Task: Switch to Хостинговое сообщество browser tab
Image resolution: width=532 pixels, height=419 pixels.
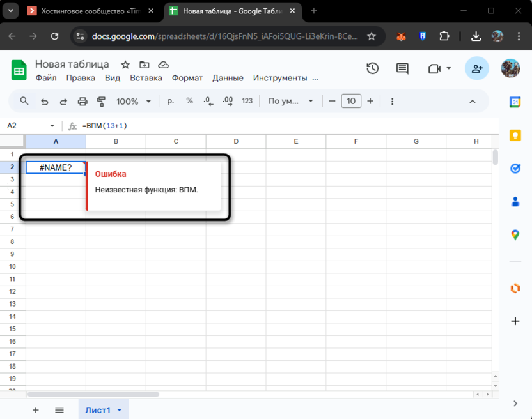Action: tap(91, 11)
